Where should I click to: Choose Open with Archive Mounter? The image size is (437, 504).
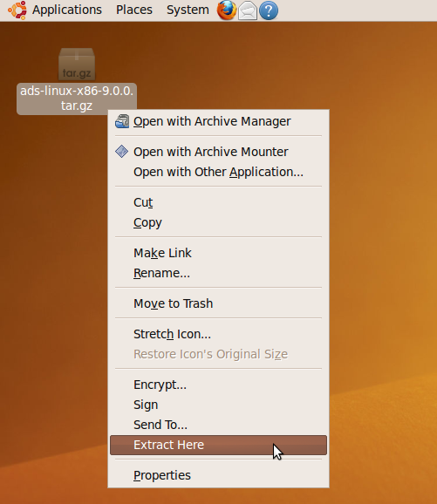(x=218, y=152)
